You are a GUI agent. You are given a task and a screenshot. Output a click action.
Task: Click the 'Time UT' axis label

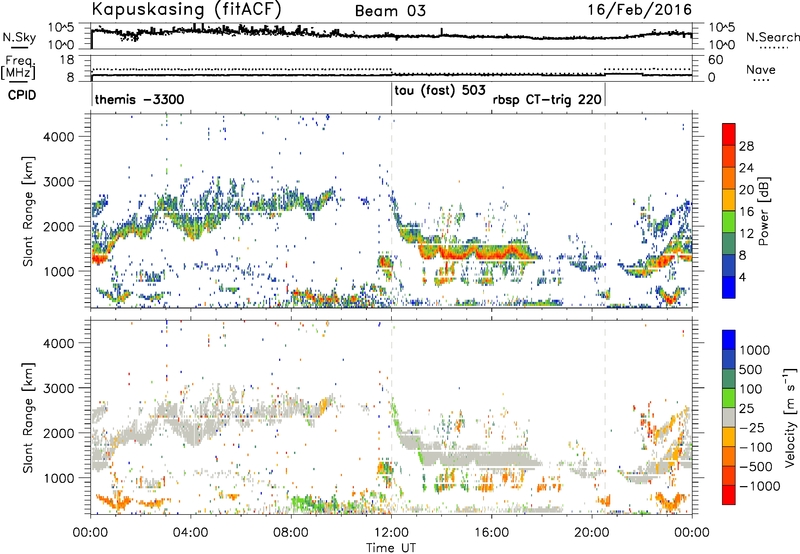(391, 548)
